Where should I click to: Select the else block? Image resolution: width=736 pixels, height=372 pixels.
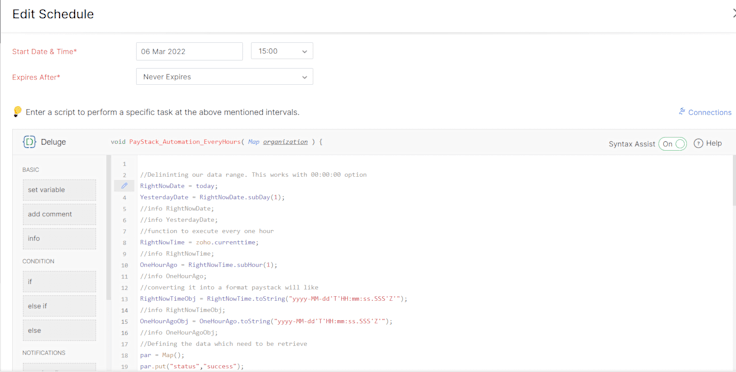59,331
